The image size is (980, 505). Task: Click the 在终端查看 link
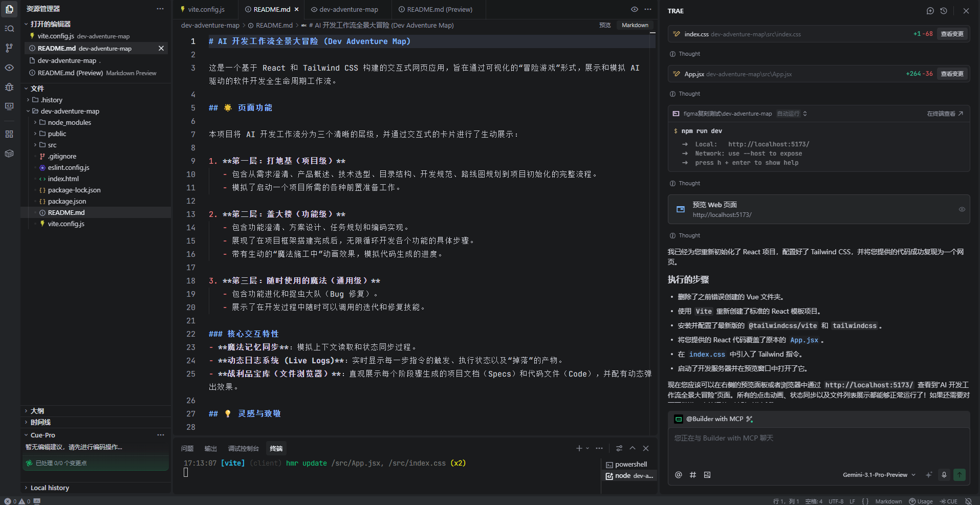(944, 114)
